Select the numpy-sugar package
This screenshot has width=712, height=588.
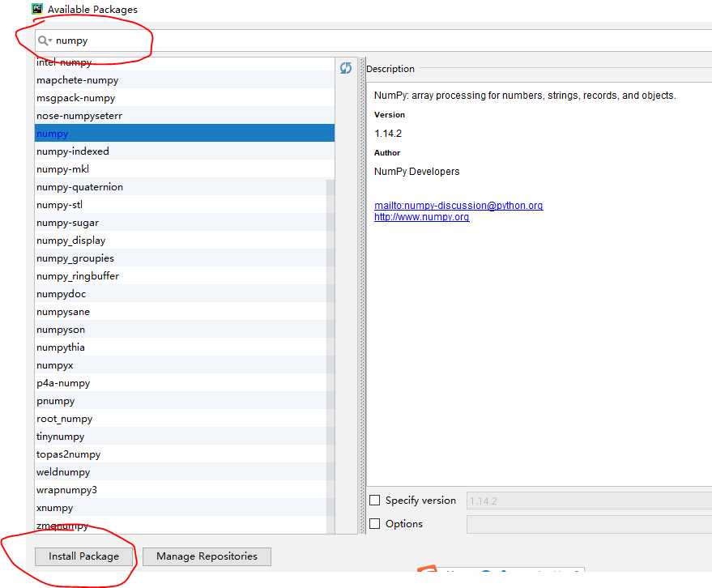click(185, 223)
